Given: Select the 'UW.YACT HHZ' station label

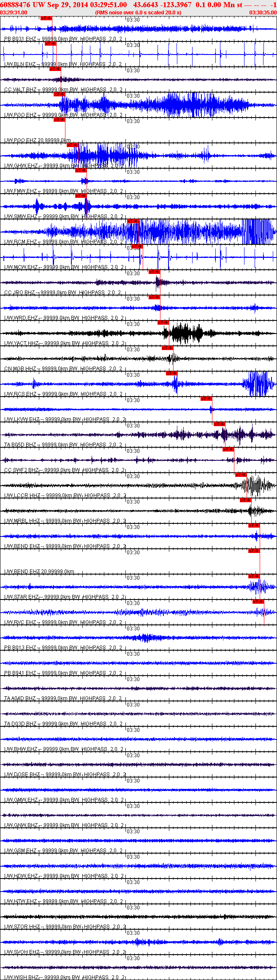Looking at the screenshot, I should click(22, 343).
